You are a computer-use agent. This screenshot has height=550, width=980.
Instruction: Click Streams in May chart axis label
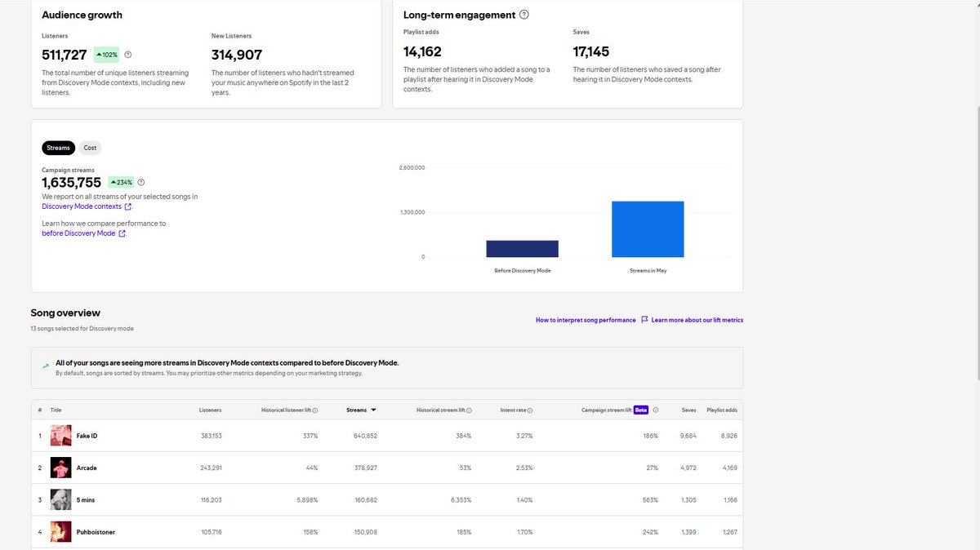pos(648,270)
